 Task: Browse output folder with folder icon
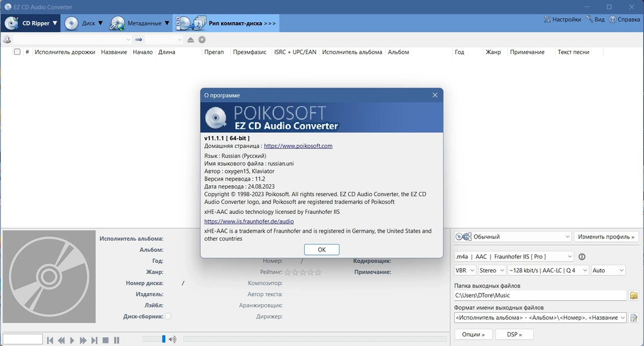634,295
